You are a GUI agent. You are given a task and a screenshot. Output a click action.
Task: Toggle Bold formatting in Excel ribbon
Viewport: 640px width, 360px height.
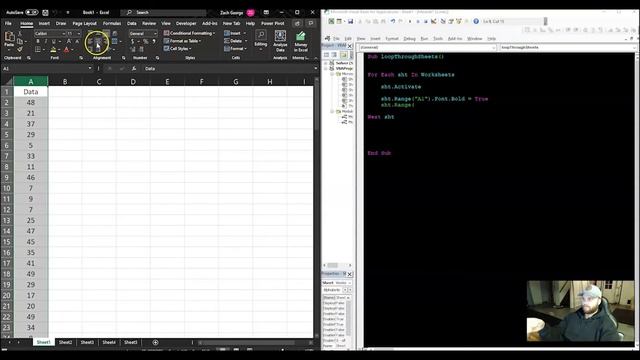coord(38,41)
